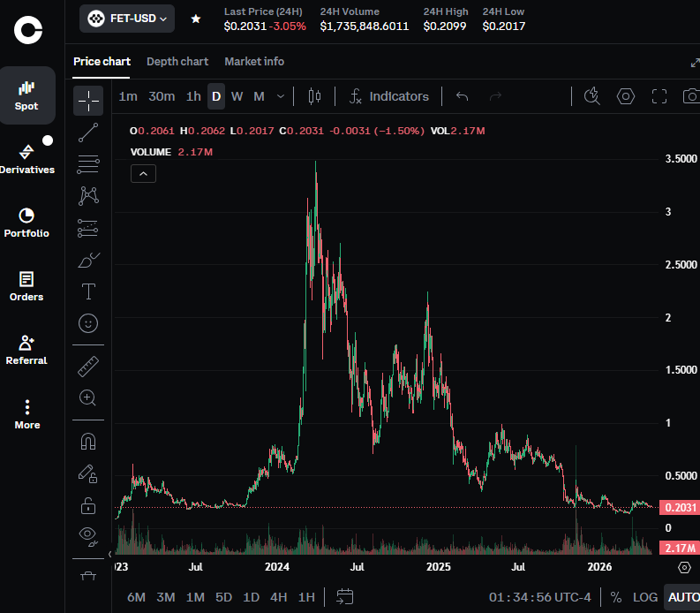Open the Orders page
Screen dimensions: 700x613
pos(26,286)
